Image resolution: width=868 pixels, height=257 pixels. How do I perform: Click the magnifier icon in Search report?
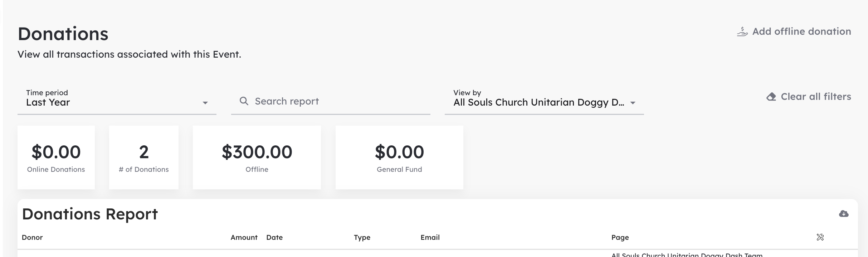244,101
